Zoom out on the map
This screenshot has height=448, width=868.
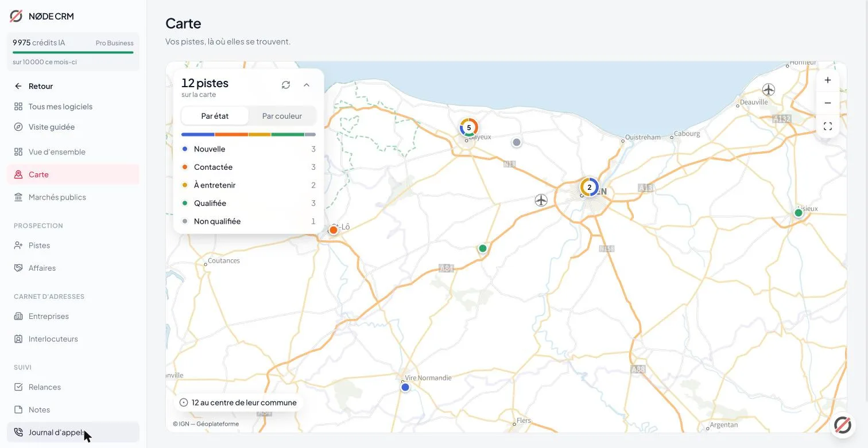point(828,103)
